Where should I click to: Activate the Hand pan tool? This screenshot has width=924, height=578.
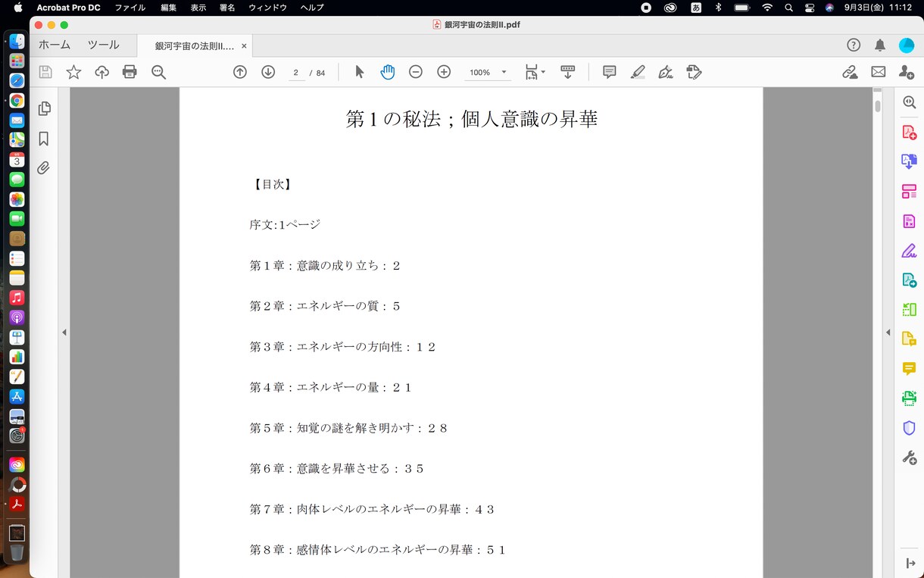click(x=387, y=72)
